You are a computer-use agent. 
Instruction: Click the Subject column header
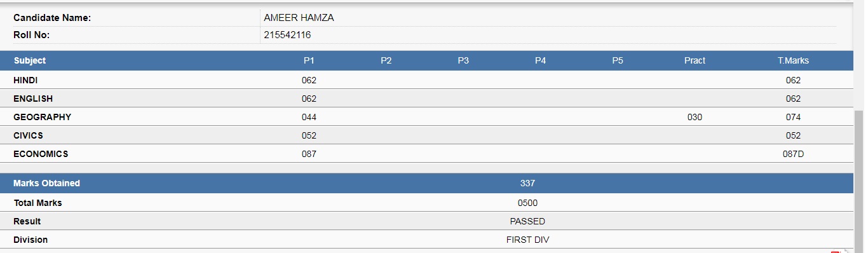pos(30,60)
